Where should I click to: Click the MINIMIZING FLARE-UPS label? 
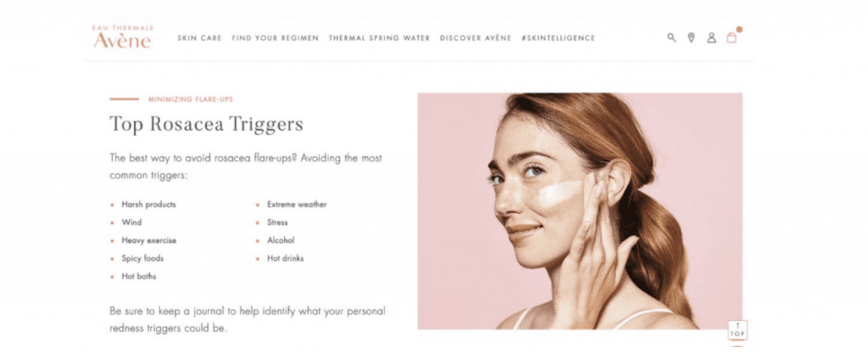[191, 99]
